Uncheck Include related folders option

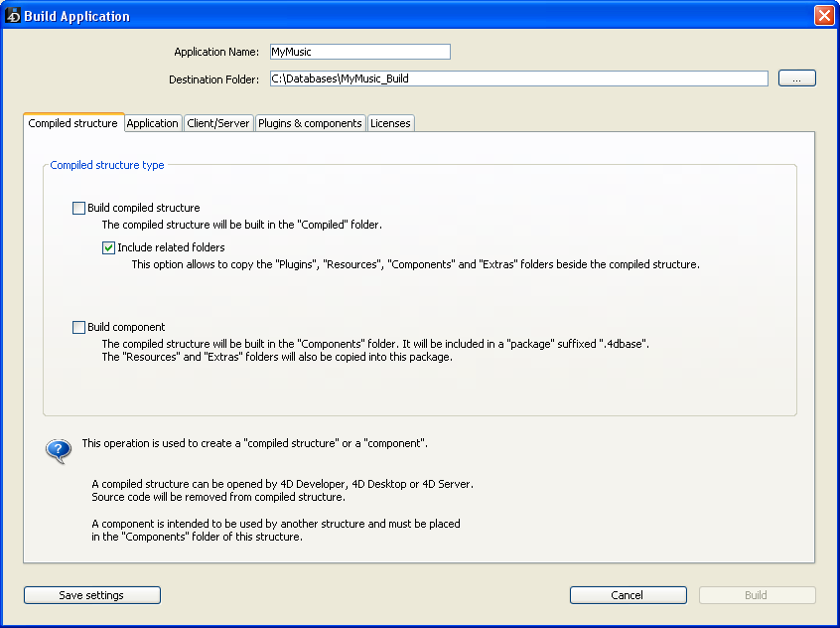coord(109,247)
